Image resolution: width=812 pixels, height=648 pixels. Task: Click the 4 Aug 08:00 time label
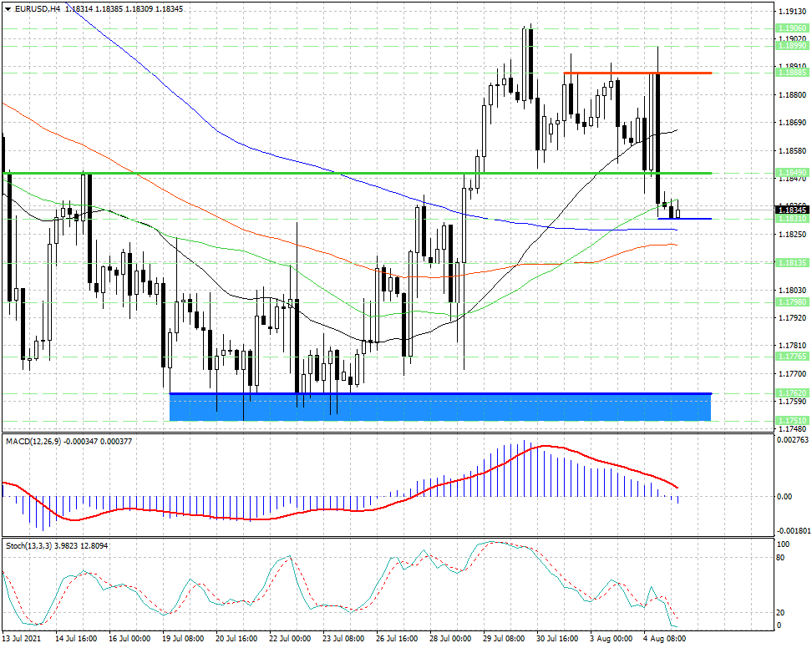click(x=664, y=639)
